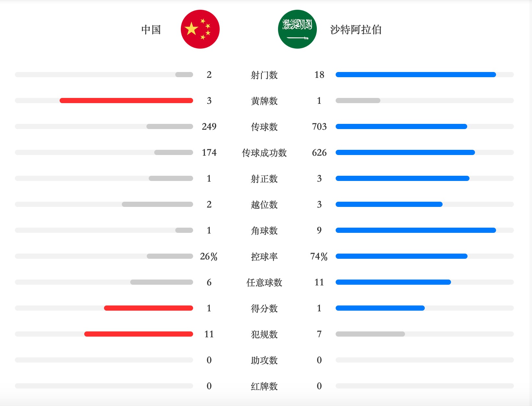532x406 pixels.
Task: Click Saudi Arabia's blue 得分数 bar
Action: 380,308
